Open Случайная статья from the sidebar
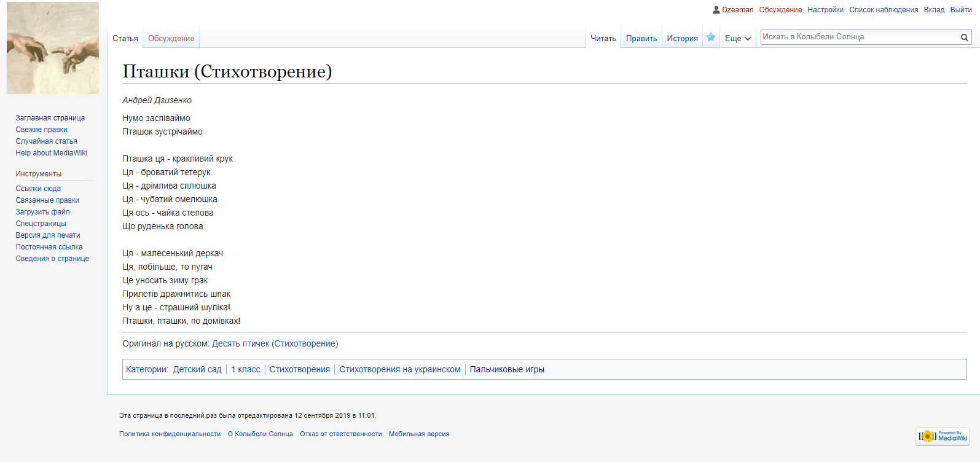 click(47, 141)
